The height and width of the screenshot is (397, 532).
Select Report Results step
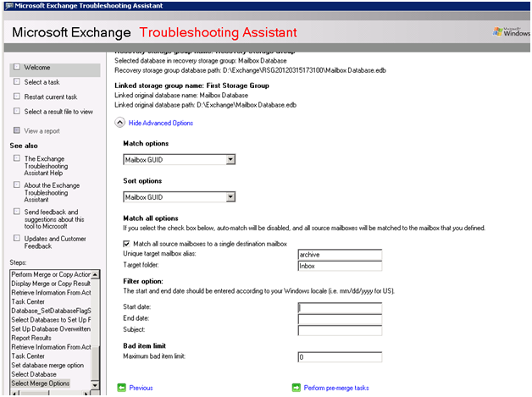click(31, 338)
